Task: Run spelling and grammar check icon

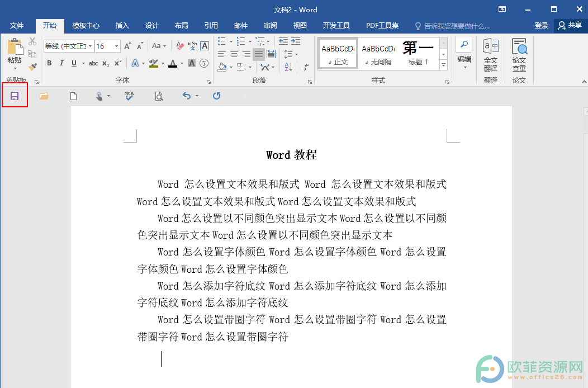Action: 129,96
